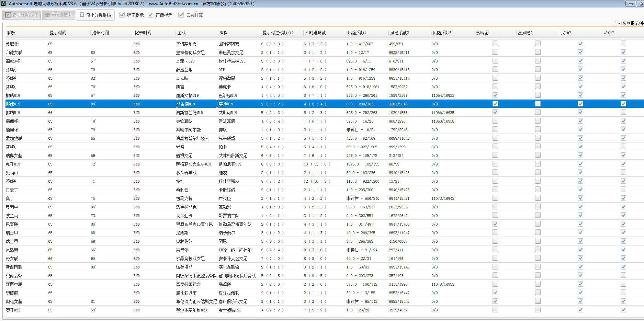Image resolution: width=644 pixels, height=321 pixels.
Task: Toggle 高风险2 checkbox in highlighted 斯吉德U19 row
Action: [538, 104]
